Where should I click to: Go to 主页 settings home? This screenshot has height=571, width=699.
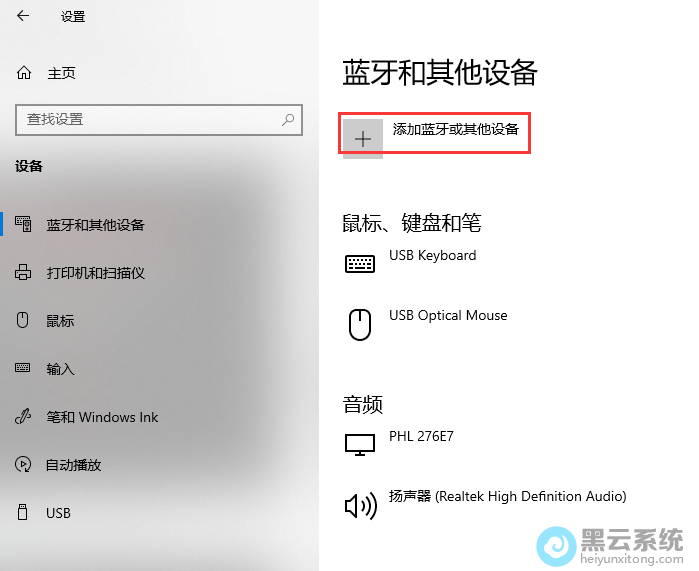point(61,73)
